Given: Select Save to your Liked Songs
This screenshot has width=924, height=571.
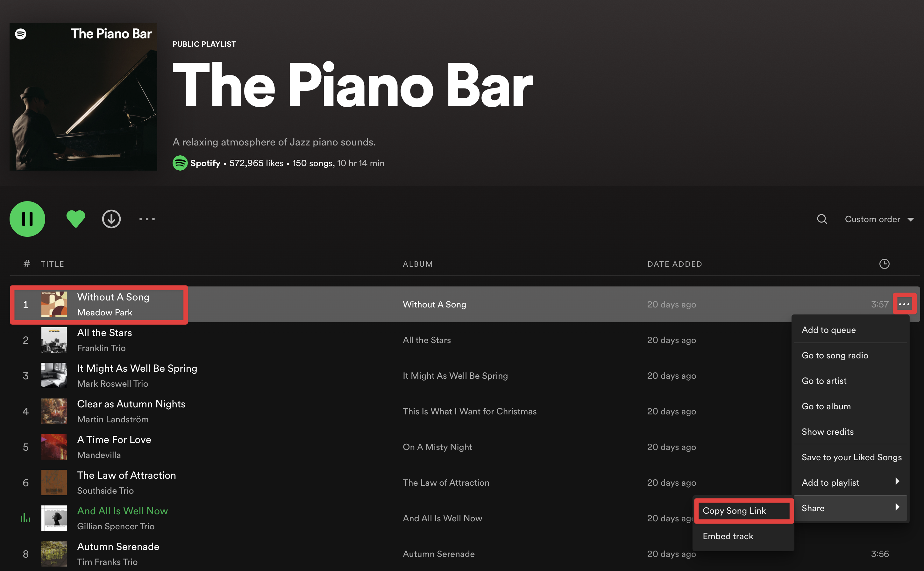Looking at the screenshot, I should pos(851,457).
